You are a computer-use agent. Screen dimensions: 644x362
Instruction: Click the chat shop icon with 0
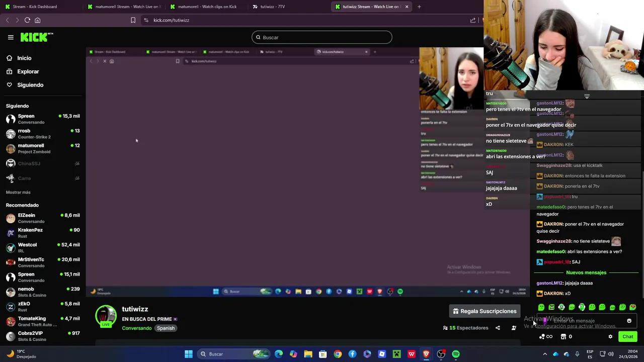[566, 337]
